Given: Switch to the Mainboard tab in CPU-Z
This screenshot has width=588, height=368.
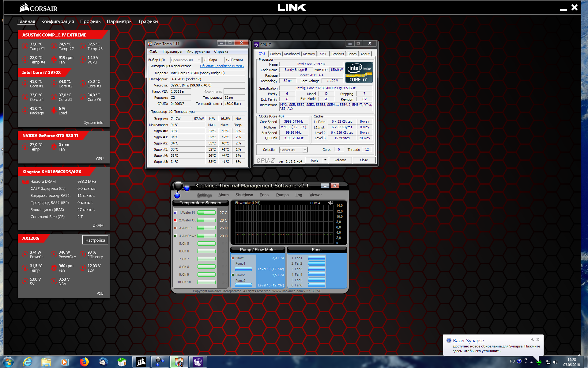Looking at the screenshot, I should click(x=292, y=54).
